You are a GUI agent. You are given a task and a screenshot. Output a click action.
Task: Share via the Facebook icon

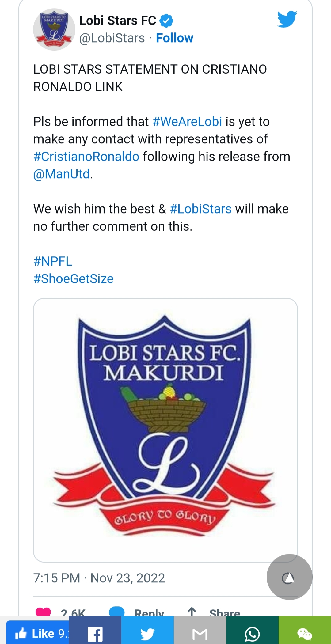(x=95, y=633)
